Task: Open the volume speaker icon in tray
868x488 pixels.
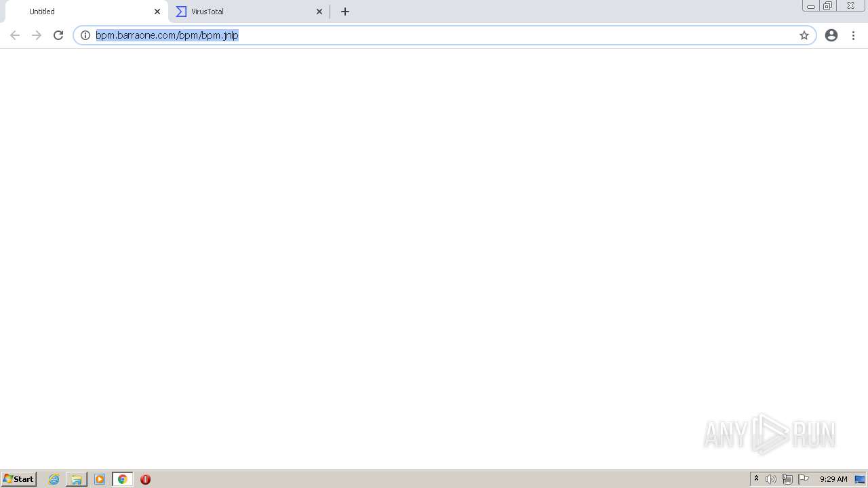Action: pos(771,479)
